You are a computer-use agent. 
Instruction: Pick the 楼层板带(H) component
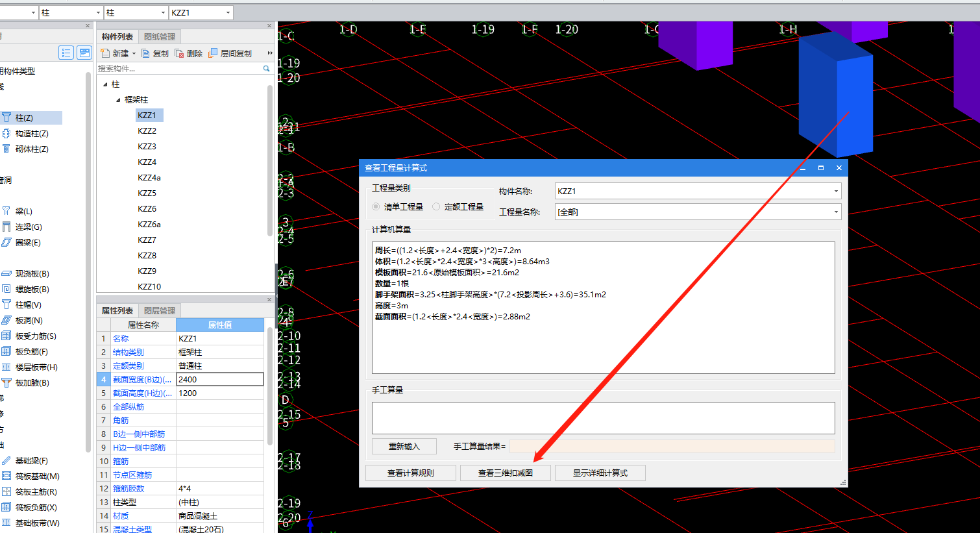36,367
